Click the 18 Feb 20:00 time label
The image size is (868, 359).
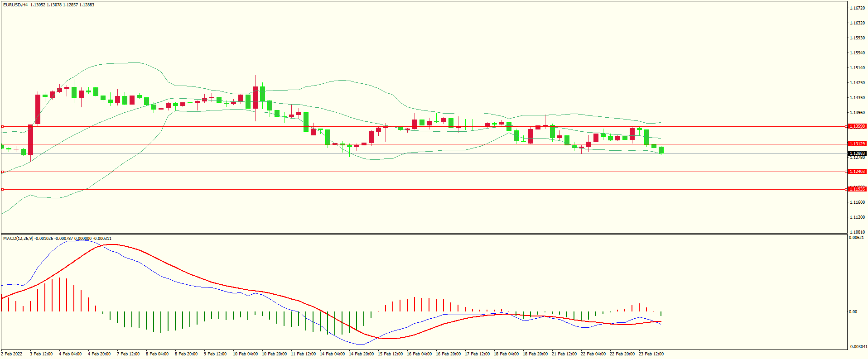[535, 354]
